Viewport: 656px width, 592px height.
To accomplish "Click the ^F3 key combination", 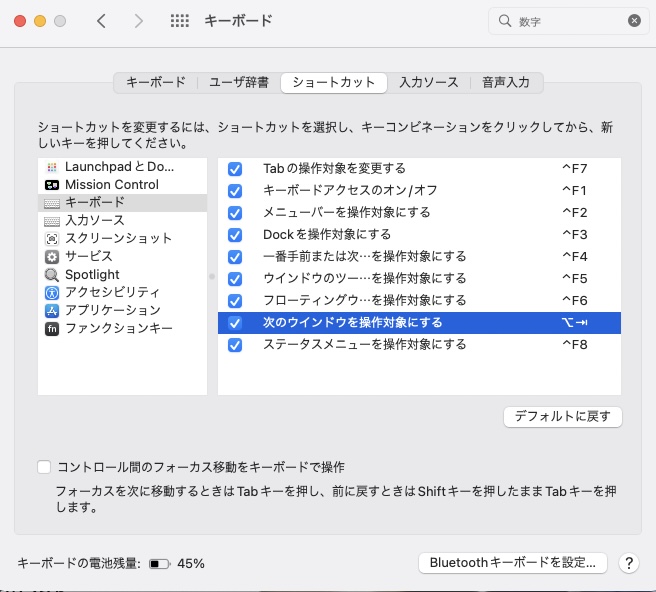I will (574, 235).
